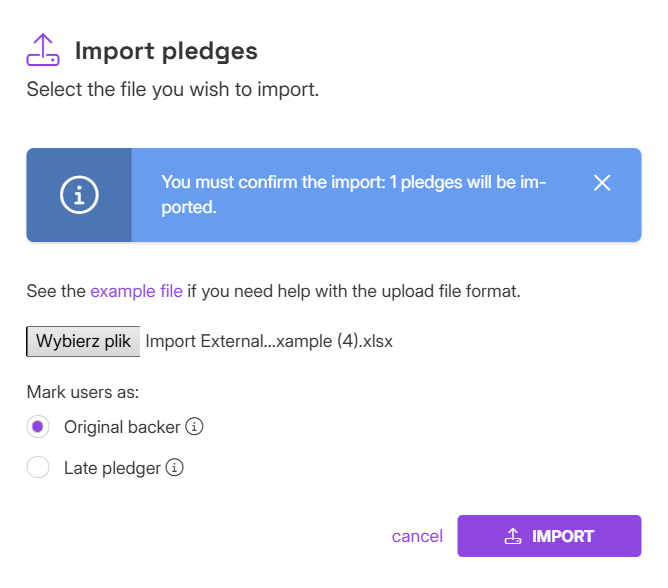Click the 'Mark users as:' label
This screenshot has height=588, width=668.
pyautogui.click(x=82, y=391)
